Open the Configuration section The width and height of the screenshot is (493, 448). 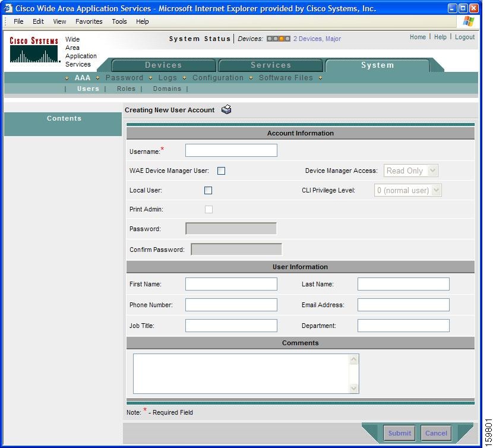[218, 78]
